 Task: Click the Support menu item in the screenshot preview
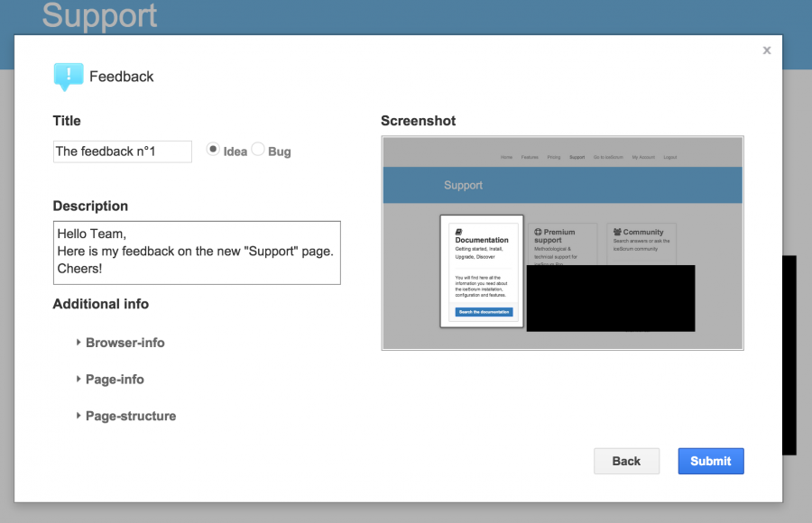(577, 157)
